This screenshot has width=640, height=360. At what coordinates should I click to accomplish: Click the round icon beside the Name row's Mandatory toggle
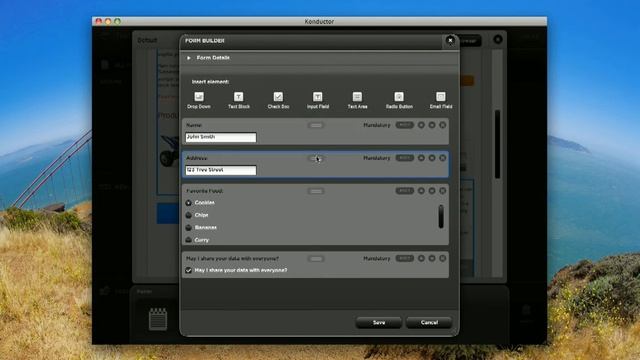(421, 125)
